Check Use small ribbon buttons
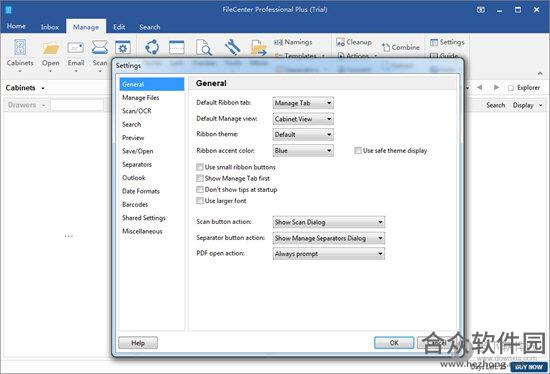Screen dimensions: 550x374 200,167
